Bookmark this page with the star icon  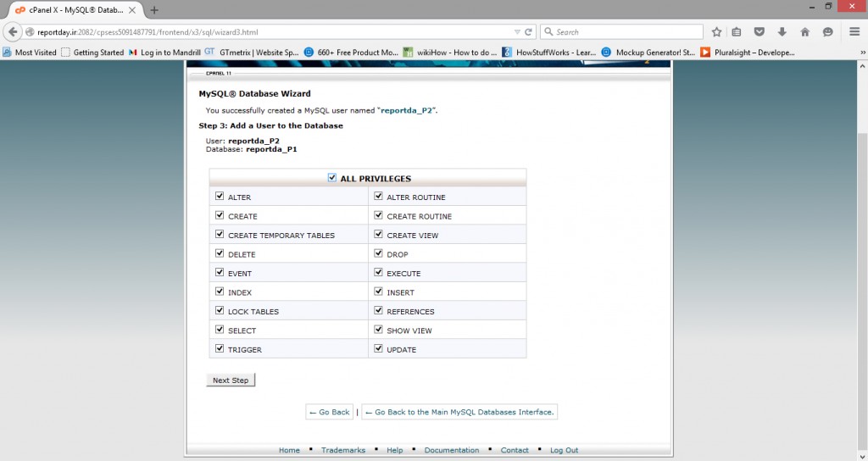click(716, 32)
